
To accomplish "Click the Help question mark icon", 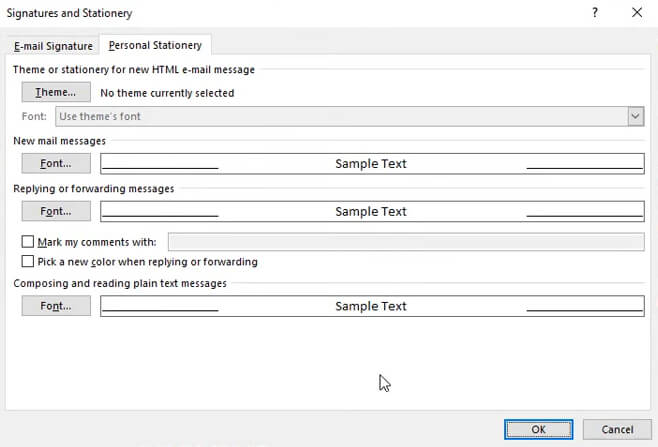I will click(596, 13).
